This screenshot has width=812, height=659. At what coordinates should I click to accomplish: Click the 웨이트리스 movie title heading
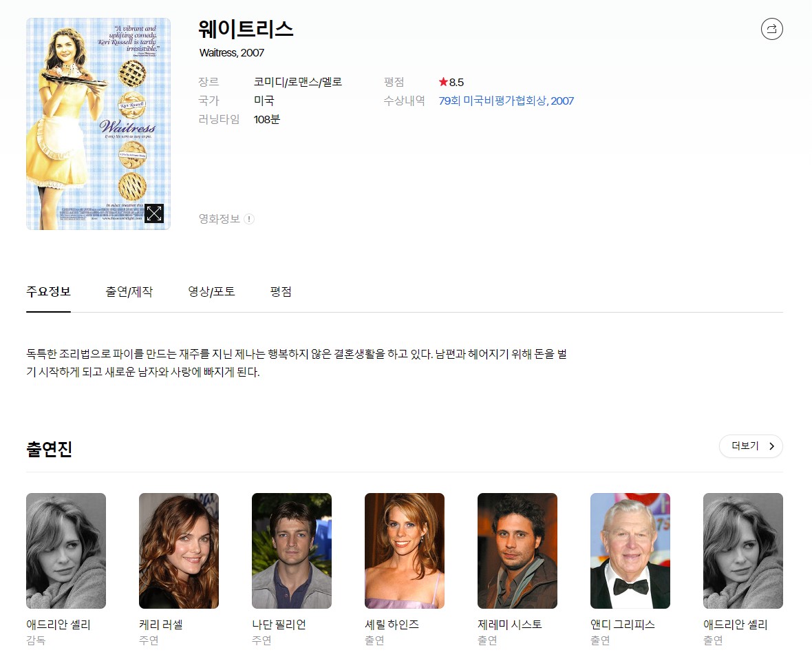246,29
